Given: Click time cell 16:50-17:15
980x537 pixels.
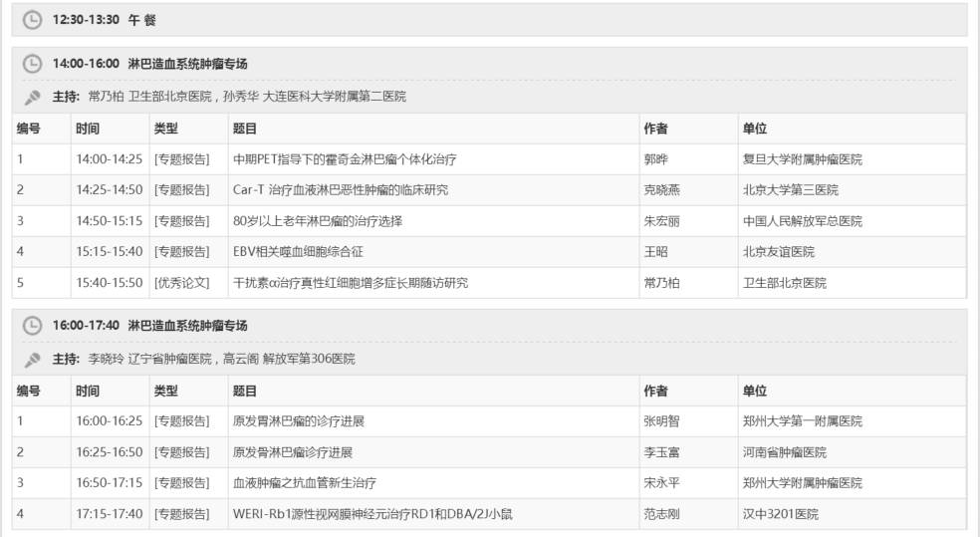Looking at the screenshot, I should point(110,483).
